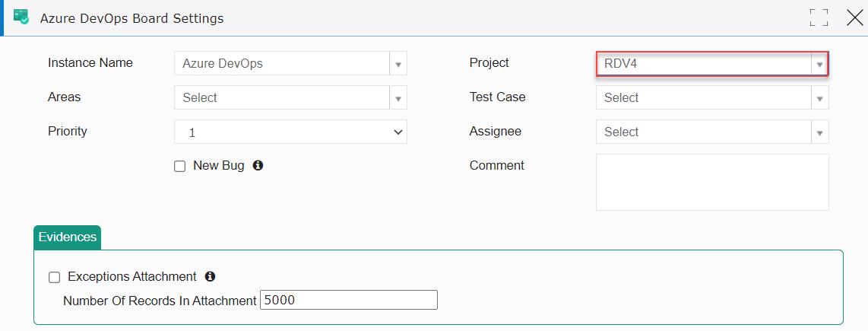This screenshot has width=868, height=331.
Task: Enable the New Bug checkbox
Action: point(180,167)
